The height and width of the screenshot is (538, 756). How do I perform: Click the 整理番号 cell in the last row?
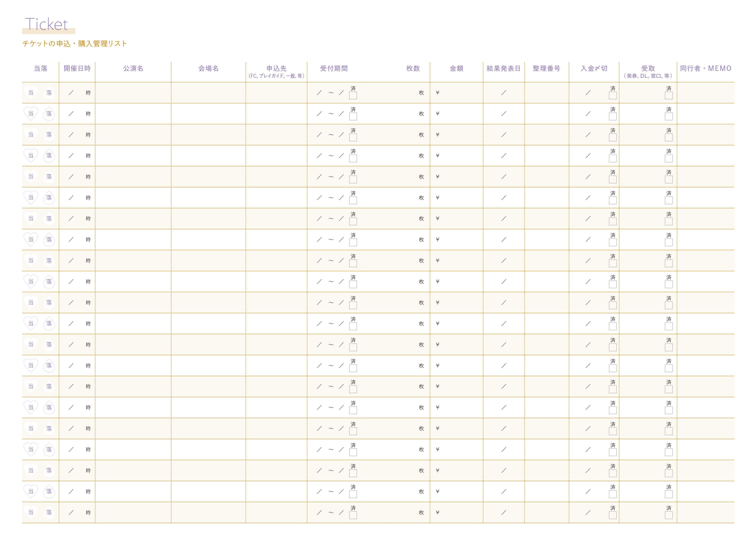click(546, 512)
